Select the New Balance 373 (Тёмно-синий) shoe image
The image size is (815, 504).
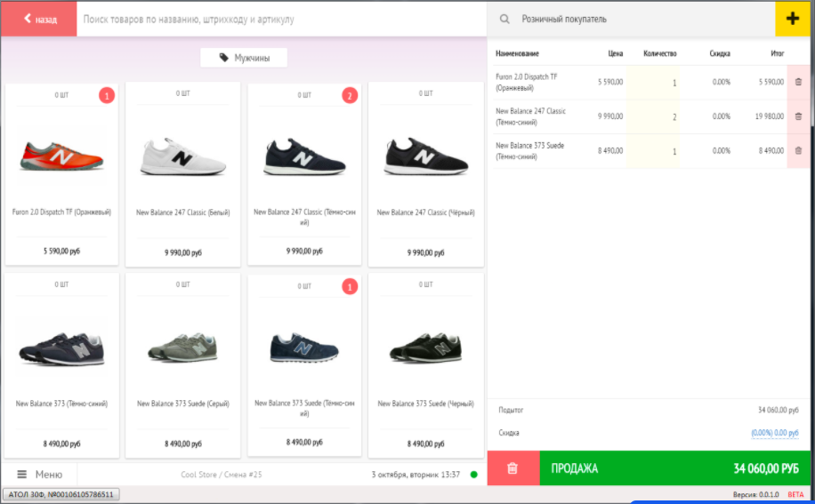[x=62, y=348]
